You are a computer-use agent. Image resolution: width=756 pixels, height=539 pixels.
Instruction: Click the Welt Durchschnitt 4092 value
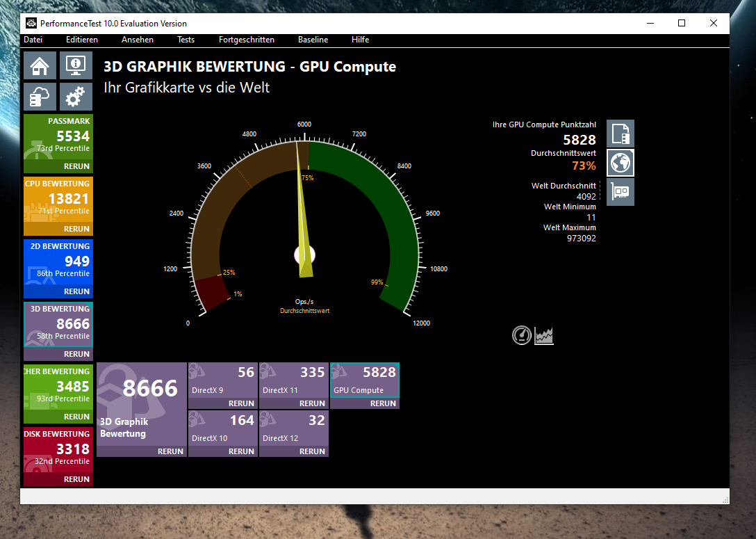tap(586, 196)
